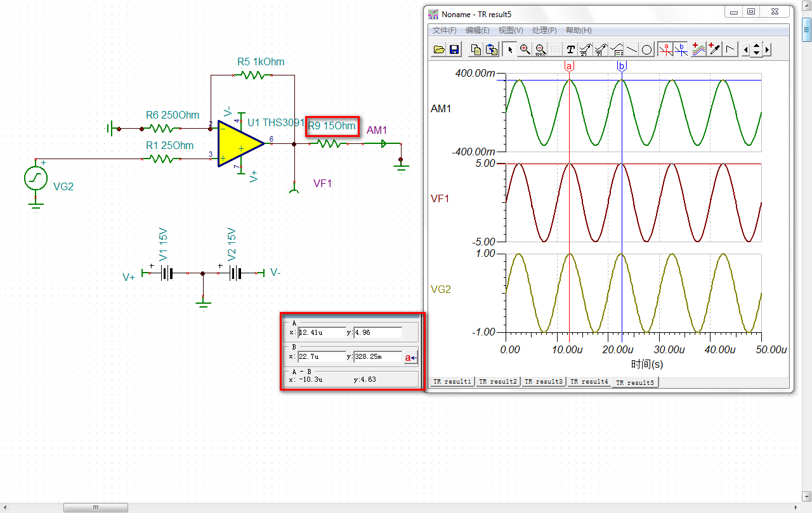Switch to the TR result2 tab
The image size is (812, 513).
(x=498, y=382)
